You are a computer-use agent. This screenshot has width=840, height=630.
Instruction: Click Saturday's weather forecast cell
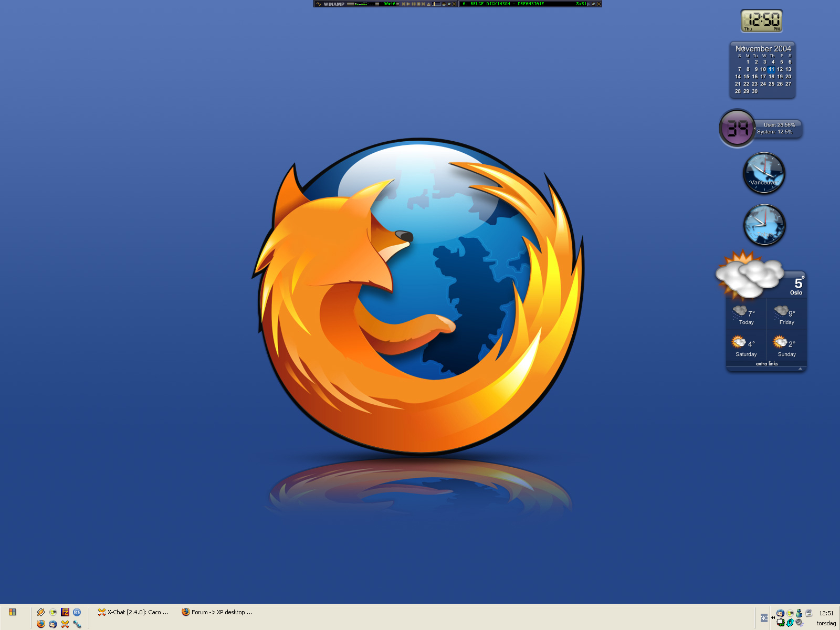click(x=747, y=346)
